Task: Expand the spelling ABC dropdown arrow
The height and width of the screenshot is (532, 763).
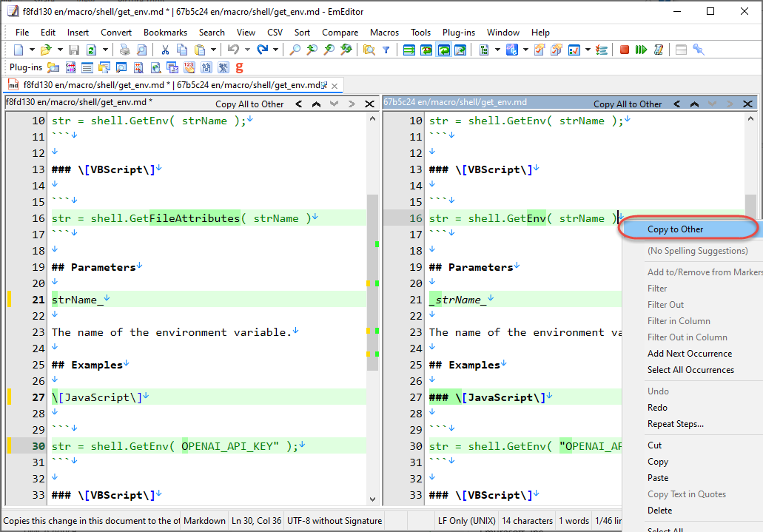Action: coord(525,50)
